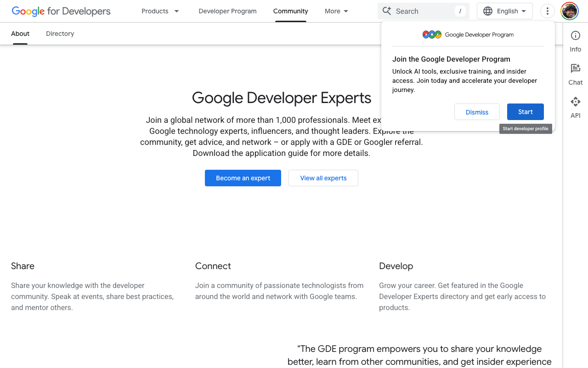Click Start on the developer profile prompt

point(525,112)
